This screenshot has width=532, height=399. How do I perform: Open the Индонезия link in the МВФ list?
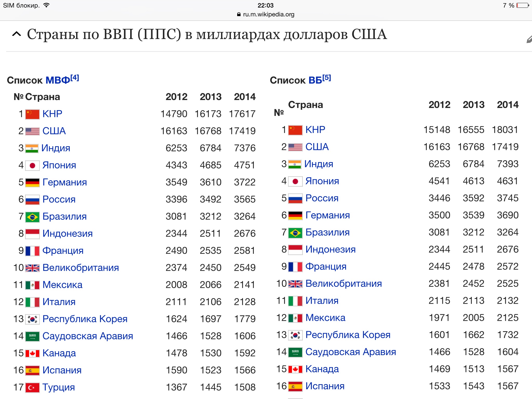point(68,234)
